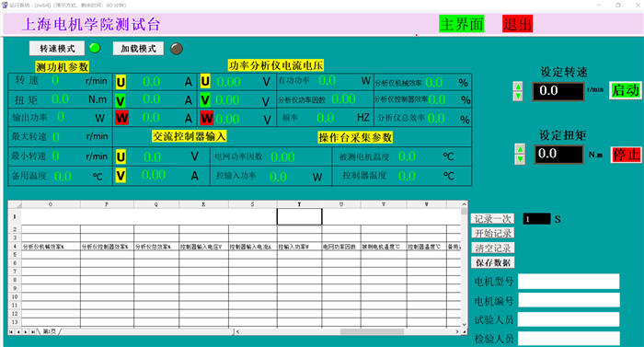Click the green 转速模式 indicator light
This screenshot has height=347, width=644.
(x=95, y=48)
